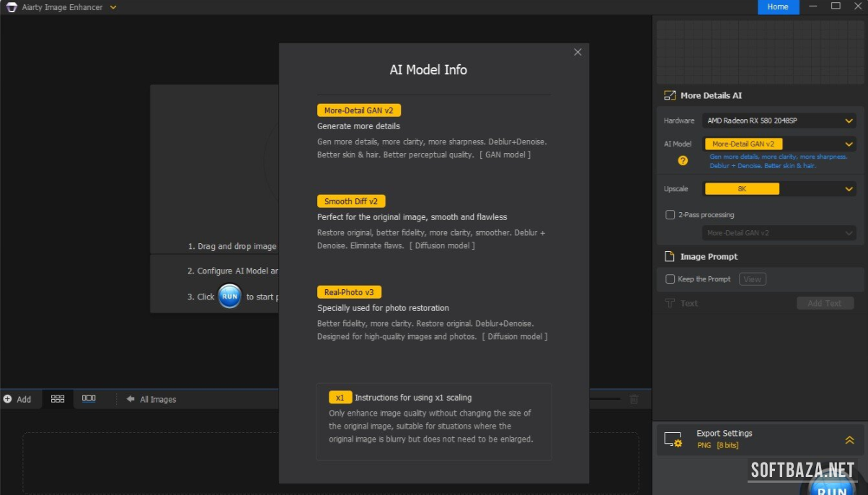868x495 pixels.
Task: Click the More Details AI section icon
Action: click(x=669, y=95)
